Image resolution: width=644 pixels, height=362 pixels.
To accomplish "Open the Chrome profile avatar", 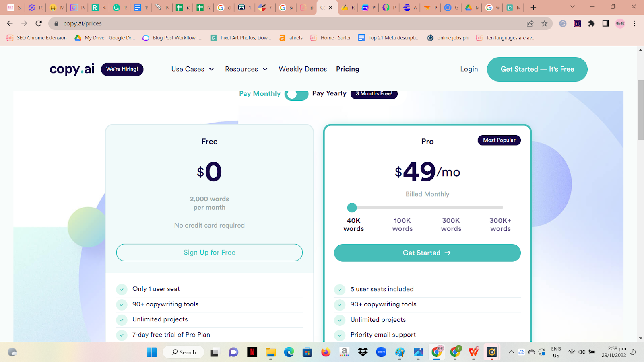I will click(620, 23).
